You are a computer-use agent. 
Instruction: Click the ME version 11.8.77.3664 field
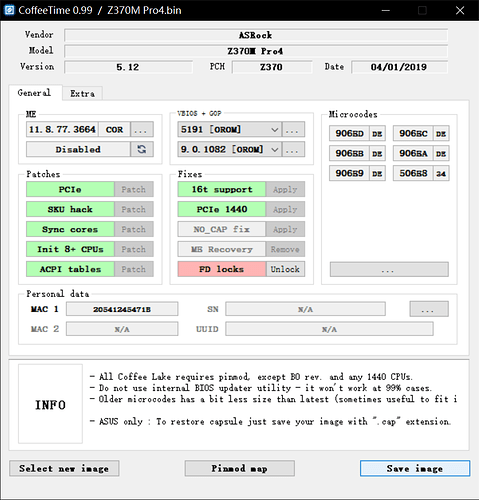point(62,129)
